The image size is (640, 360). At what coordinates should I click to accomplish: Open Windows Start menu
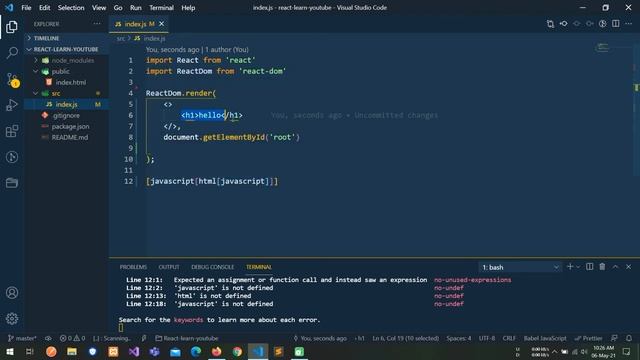(x=10, y=351)
